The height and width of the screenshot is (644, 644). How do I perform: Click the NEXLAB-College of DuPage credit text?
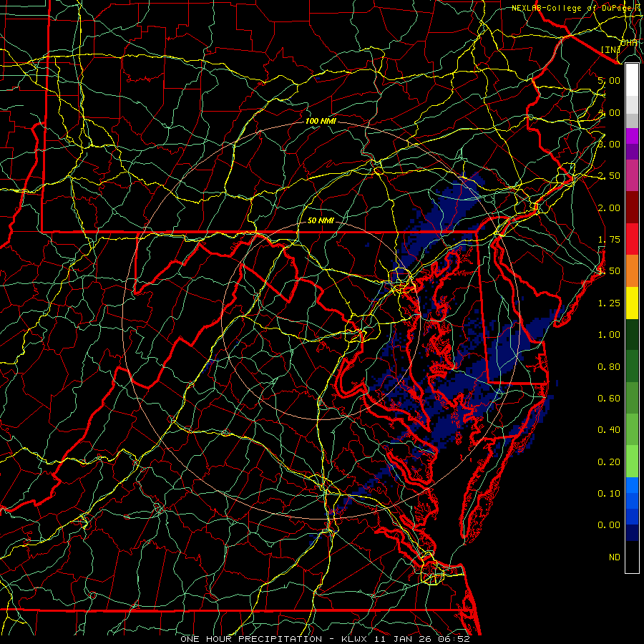point(577,8)
